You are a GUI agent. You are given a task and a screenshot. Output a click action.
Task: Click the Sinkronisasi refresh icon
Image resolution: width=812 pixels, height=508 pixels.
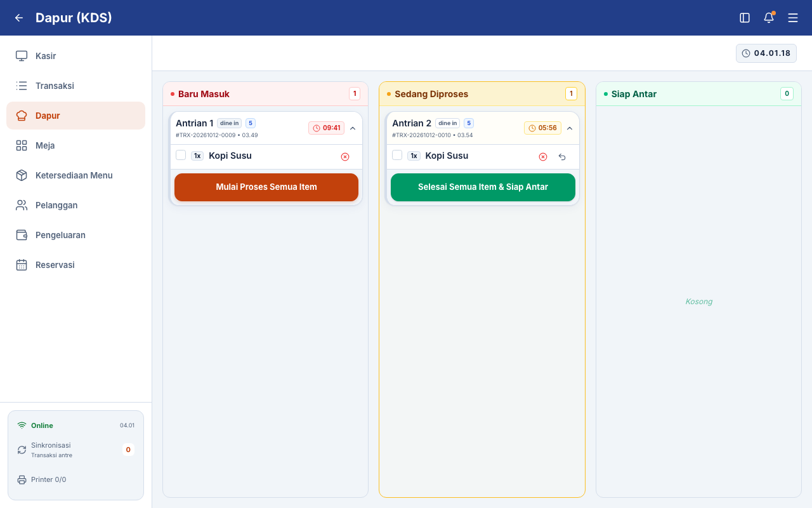tap(22, 450)
